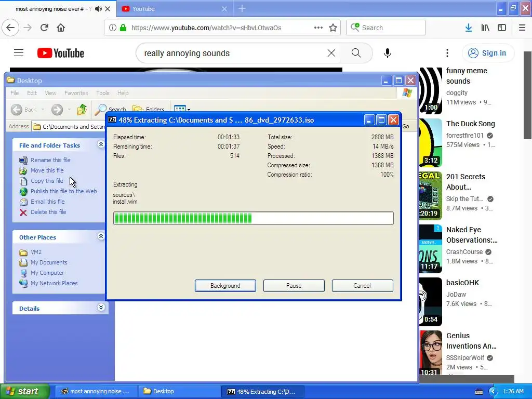
Task: Open The Duck Song video thumbnail
Action: point(431,143)
